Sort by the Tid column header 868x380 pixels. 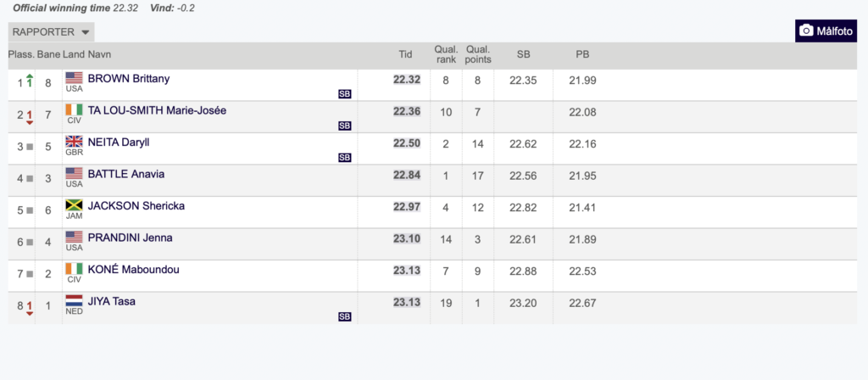coord(406,54)
